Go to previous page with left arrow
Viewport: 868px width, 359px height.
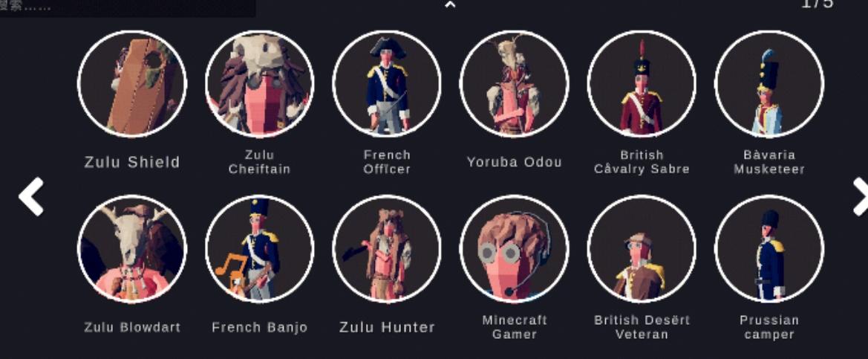[31, 197]
